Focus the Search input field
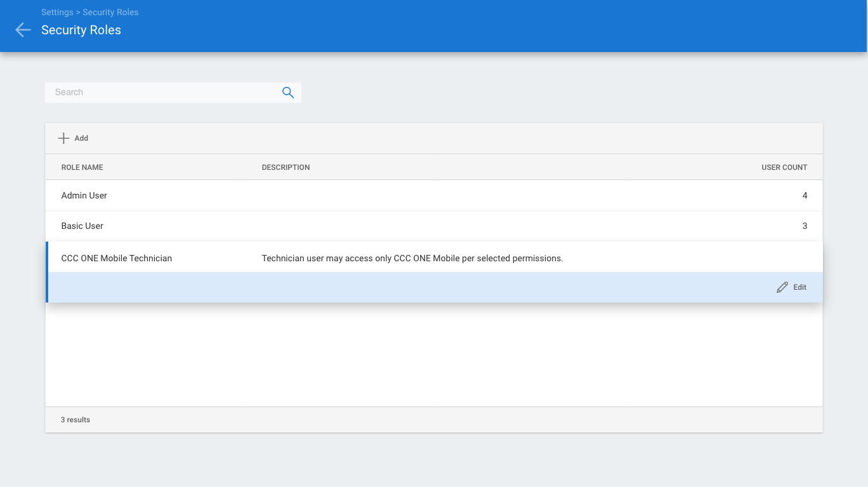 [162, 93]
